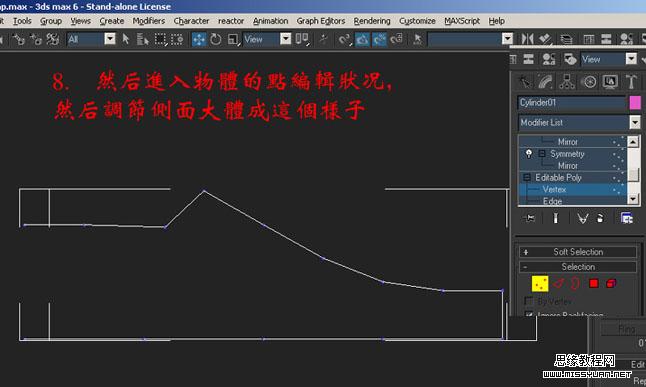Click the Cylinder01 object name field

click(x=571, y=102)
